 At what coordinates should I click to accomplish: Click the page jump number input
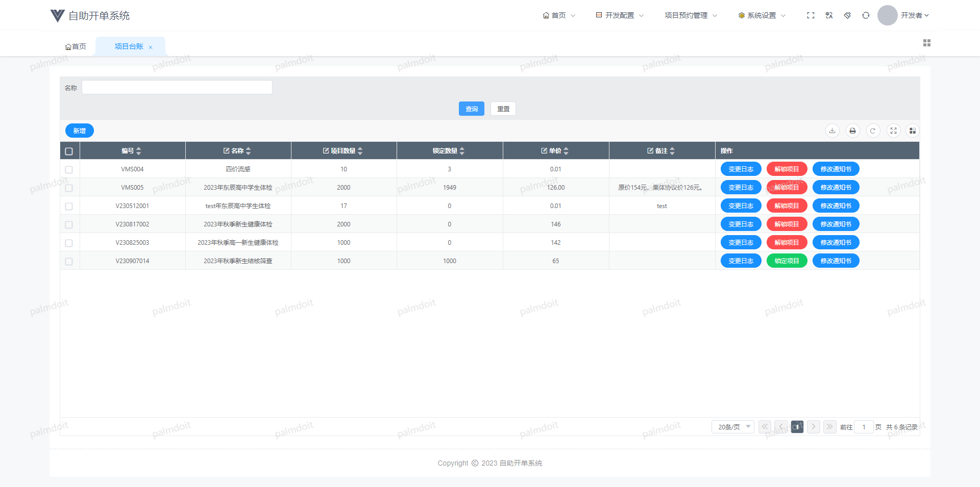(x=864, y=427)
